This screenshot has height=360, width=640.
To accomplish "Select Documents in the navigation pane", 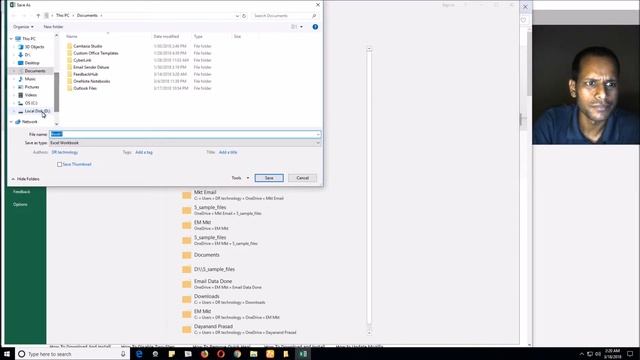I will tap(35, 71).
